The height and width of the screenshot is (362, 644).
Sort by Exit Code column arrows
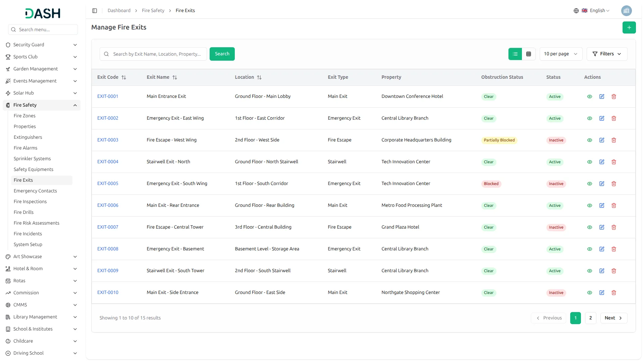(x=124, y=77)
